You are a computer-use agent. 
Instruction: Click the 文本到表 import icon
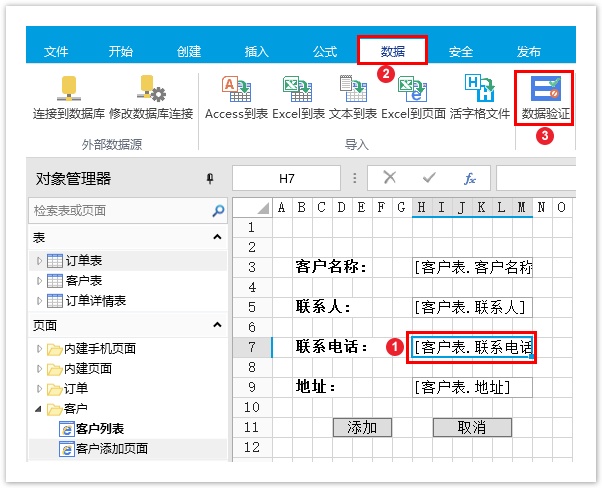tap(353, 89)
